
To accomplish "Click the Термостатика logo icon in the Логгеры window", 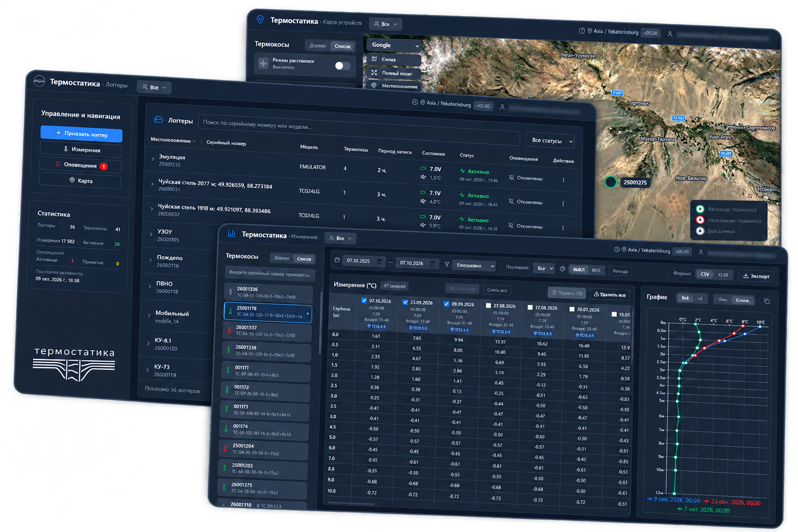I will [39, 81].
